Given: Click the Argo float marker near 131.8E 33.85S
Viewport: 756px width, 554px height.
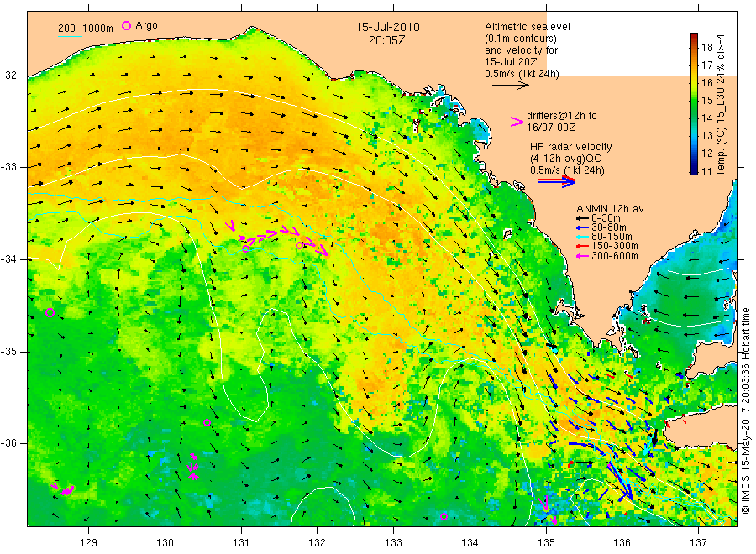Looking at the screenshot, I should point(299,245).
